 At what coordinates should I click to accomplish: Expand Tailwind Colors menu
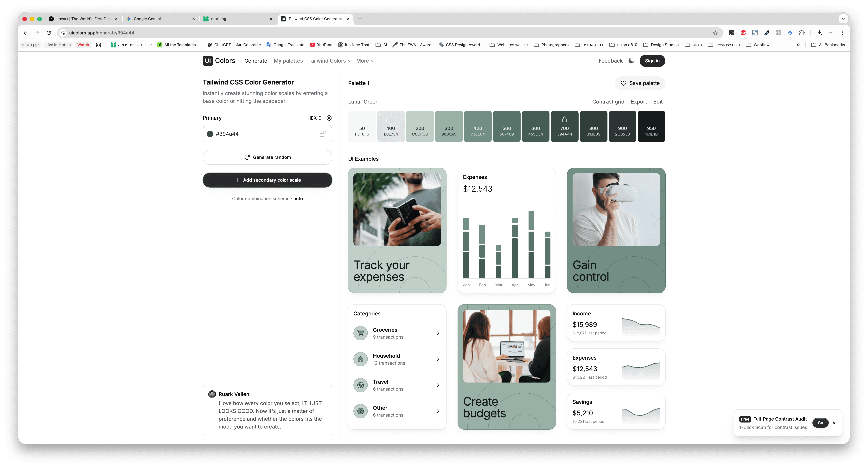pyautogui.click(x=330, y=61)
